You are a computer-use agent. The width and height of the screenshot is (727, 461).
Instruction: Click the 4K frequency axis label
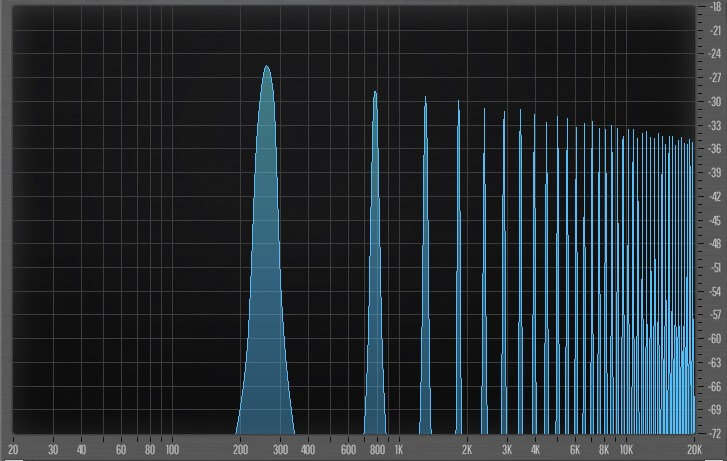[535, 451]
